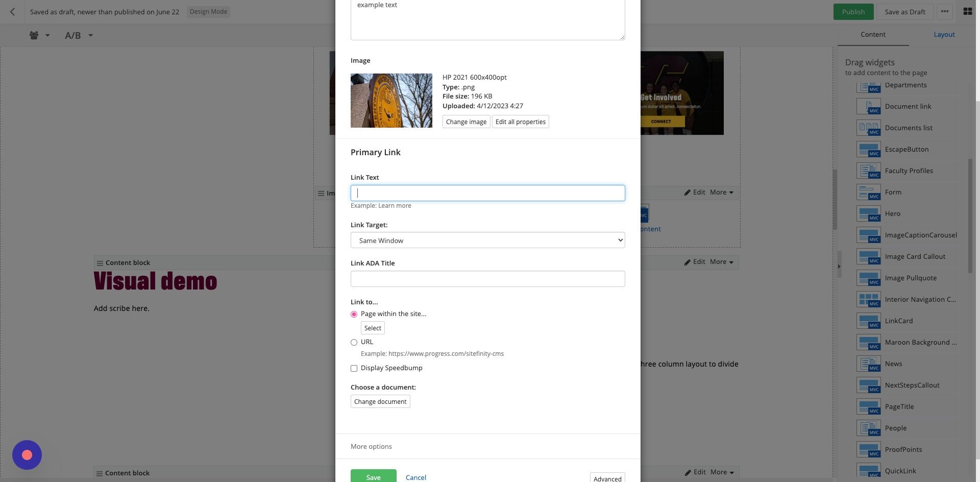The width and height of the screenshot is (980, 482).
Task: Enable the Display Speedbump checkbox
Action: (354, 368)
